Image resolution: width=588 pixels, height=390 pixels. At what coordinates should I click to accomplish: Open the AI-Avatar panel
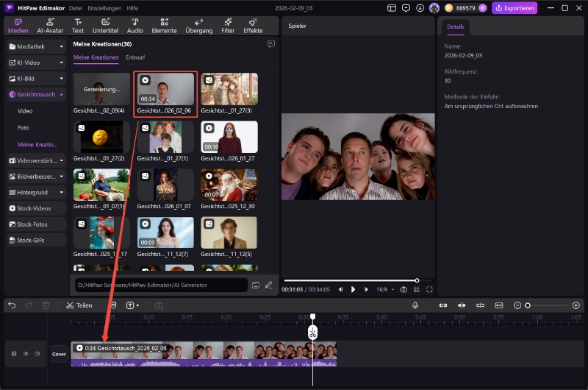coord(50,26)
